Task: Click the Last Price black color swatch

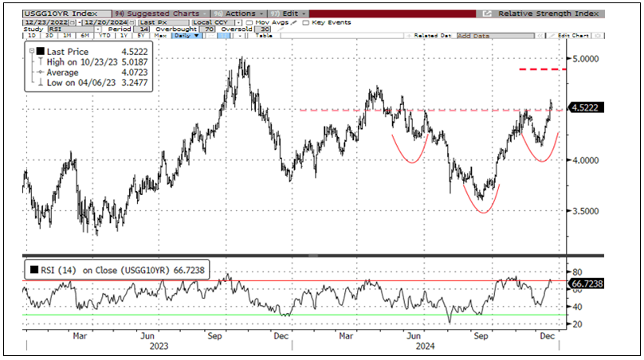Action: point(40,51)
